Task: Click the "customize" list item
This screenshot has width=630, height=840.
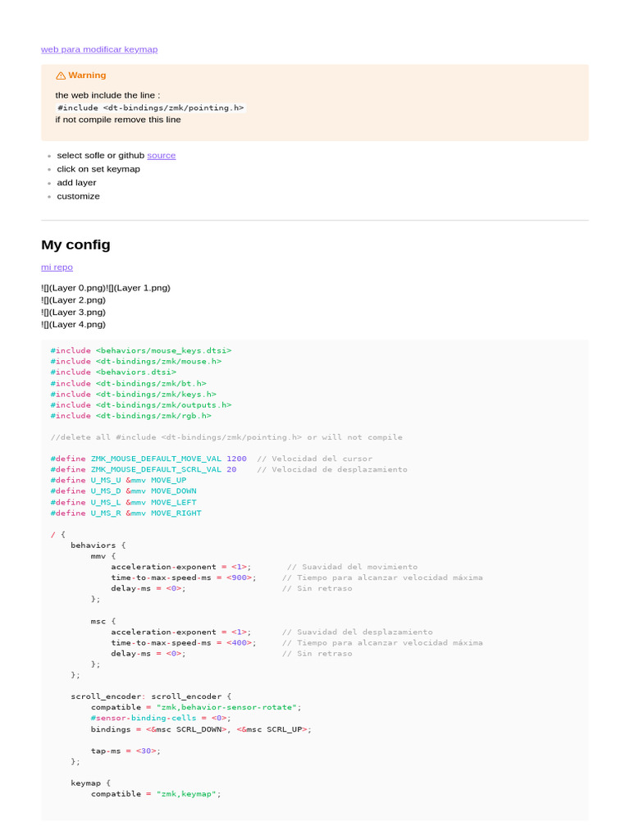Action: 78,196
